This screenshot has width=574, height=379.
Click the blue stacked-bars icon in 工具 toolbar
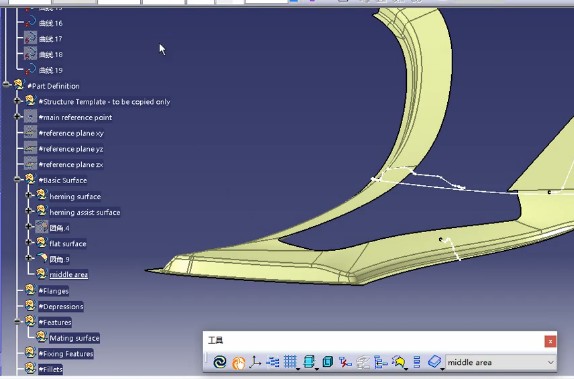(417, 362)
